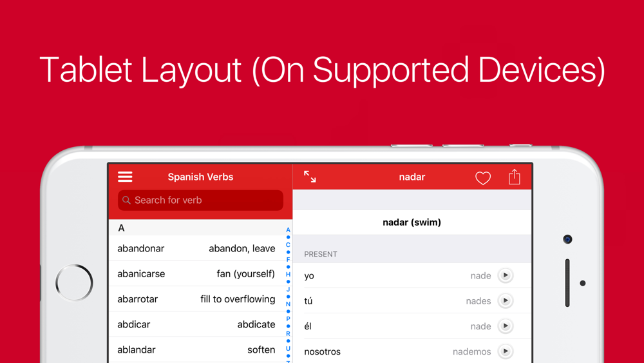Jump to letter C in index
Viewport: 644px width, 363px height.
[288, 244]
